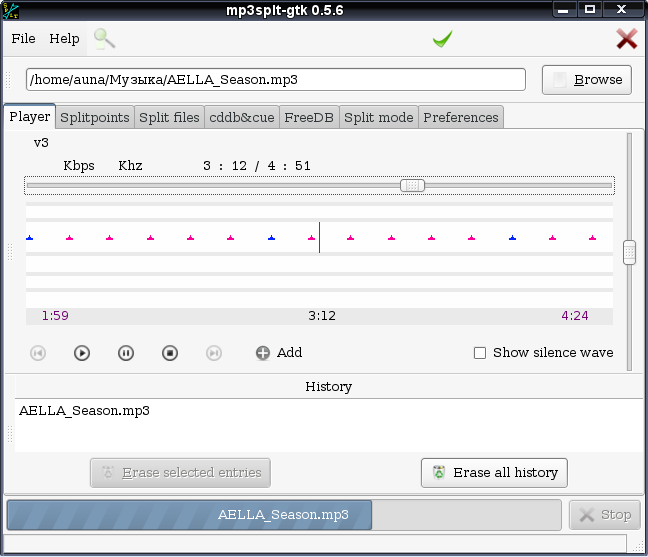Click the AELLA_Season.mp3 progress bar
648x557 pixels.
pos(284,515)
